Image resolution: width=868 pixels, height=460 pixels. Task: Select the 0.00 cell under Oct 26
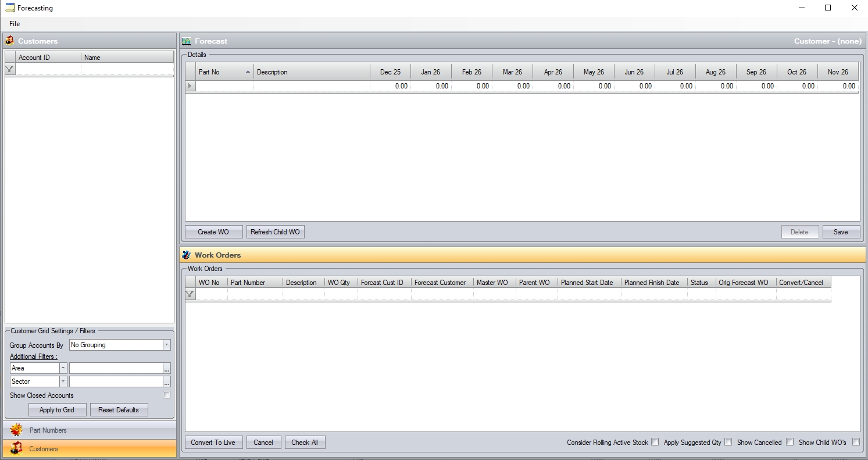[797, 86]
